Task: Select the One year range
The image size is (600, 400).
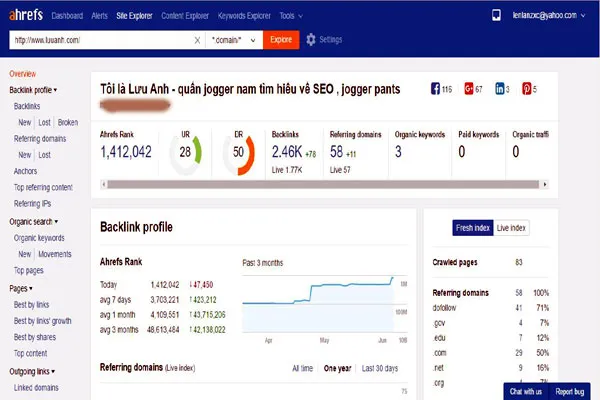Action: (337, 368)
